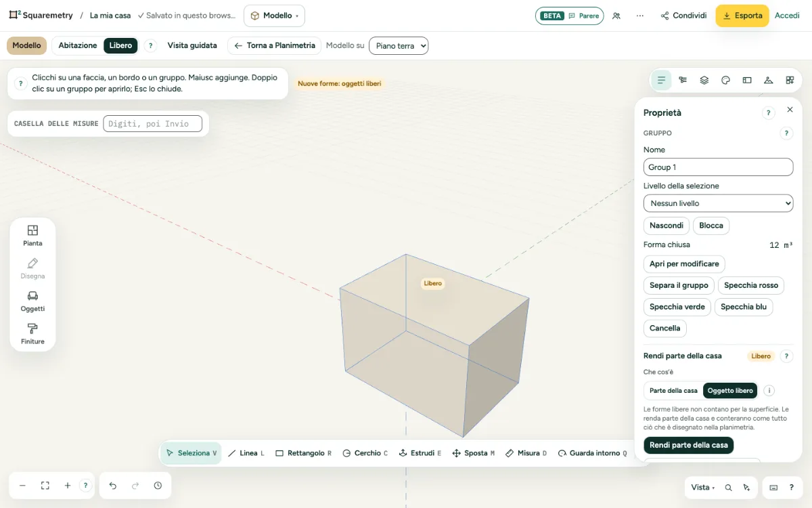Viewport: 812px width, 508px height.
Task: Open the outliner tree panel icon
Action: tap(683, 80)
